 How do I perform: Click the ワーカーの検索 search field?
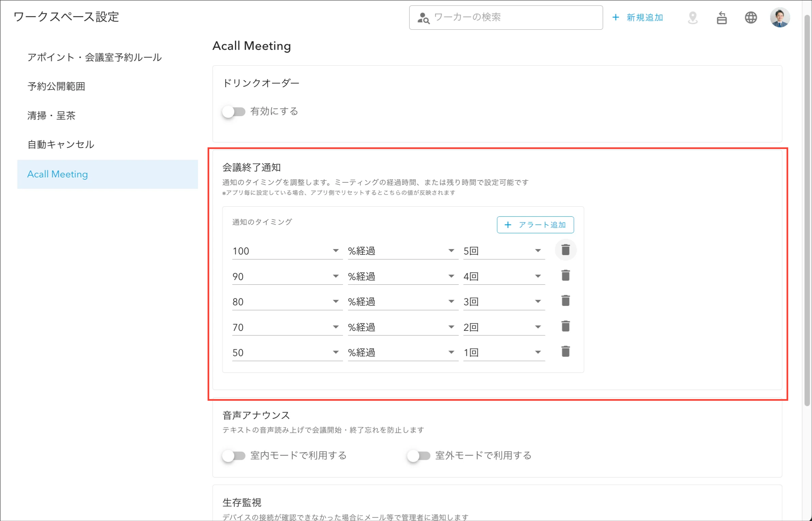506,18
